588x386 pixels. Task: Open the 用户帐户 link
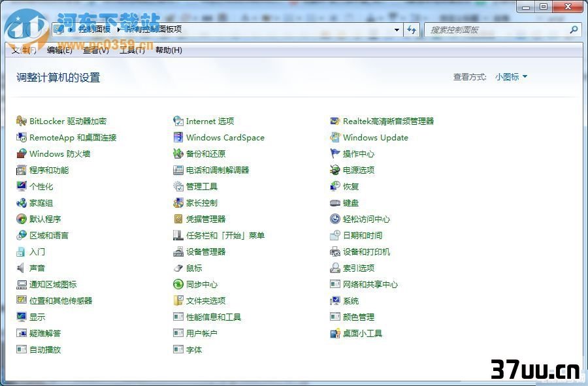[x=202, y=334]
